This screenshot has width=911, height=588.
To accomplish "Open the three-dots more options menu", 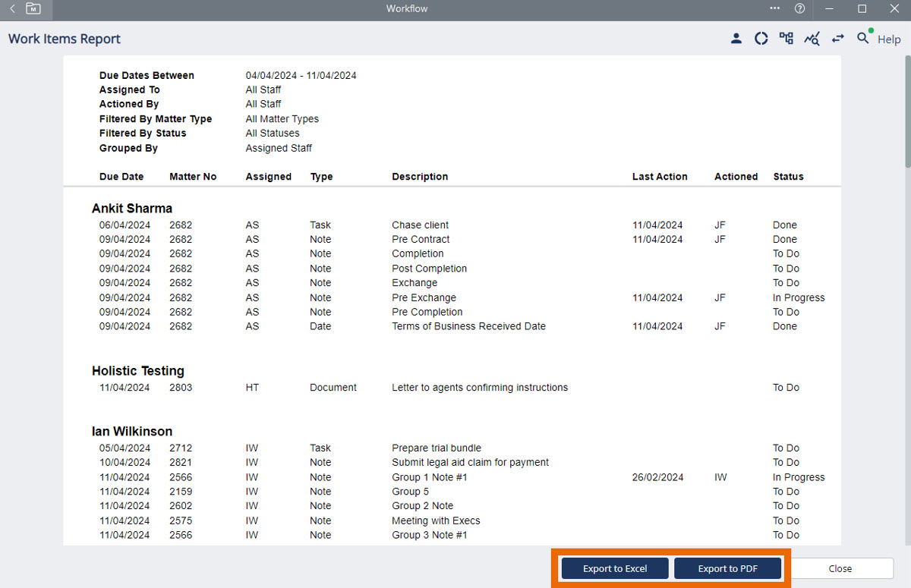I will coord(774,9).
